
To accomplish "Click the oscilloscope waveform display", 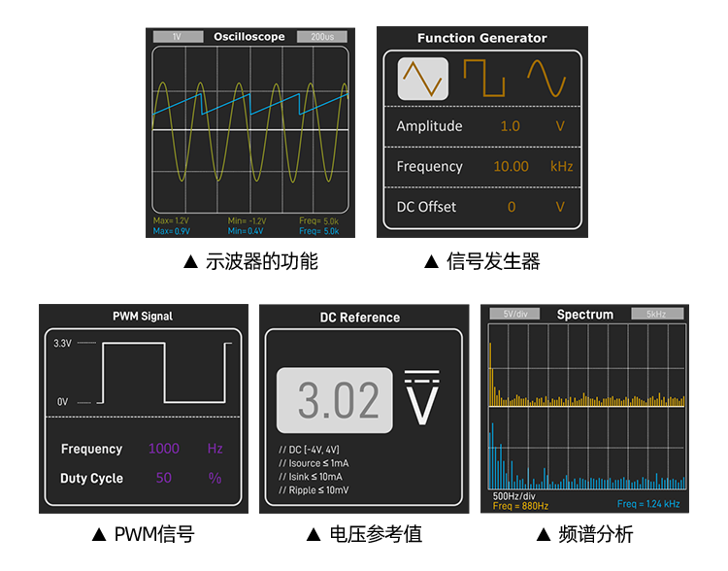I will tap(250, 129).
